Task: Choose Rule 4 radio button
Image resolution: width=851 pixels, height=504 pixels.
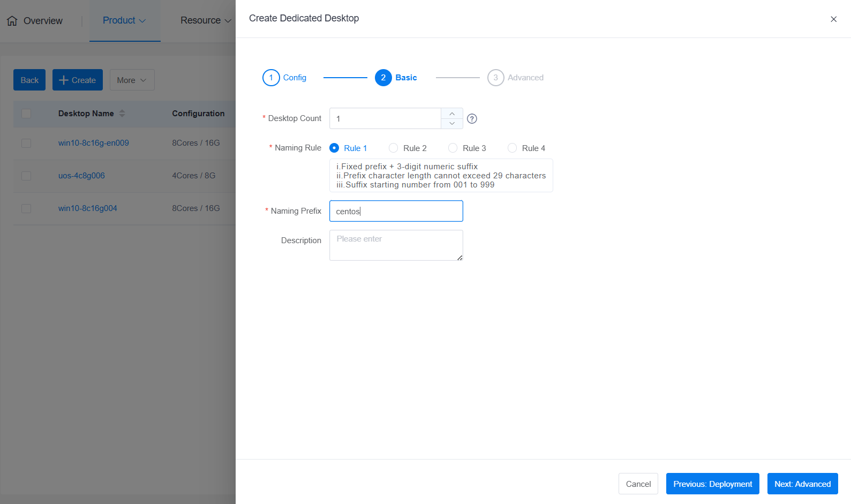Action: (513, 148)
